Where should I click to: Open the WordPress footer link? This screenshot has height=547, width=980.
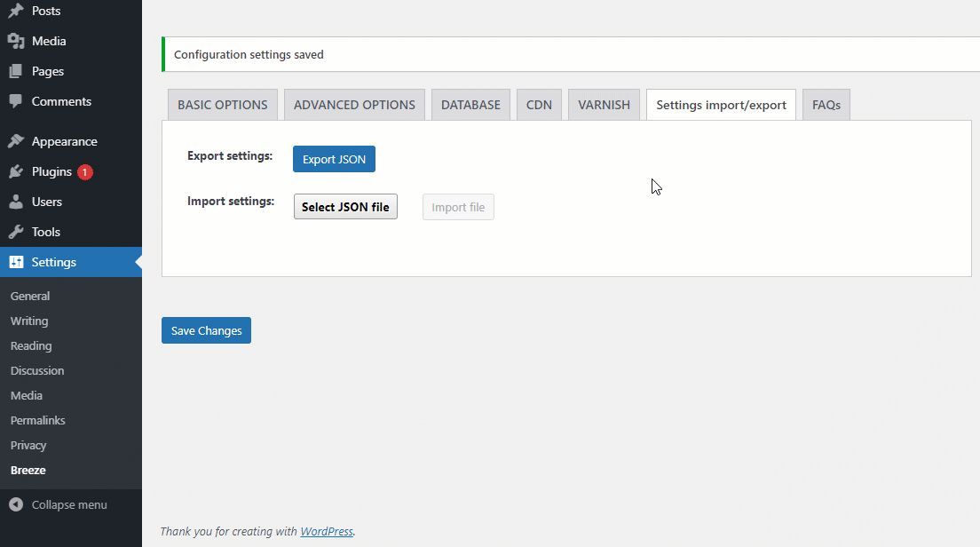(327, 531)
